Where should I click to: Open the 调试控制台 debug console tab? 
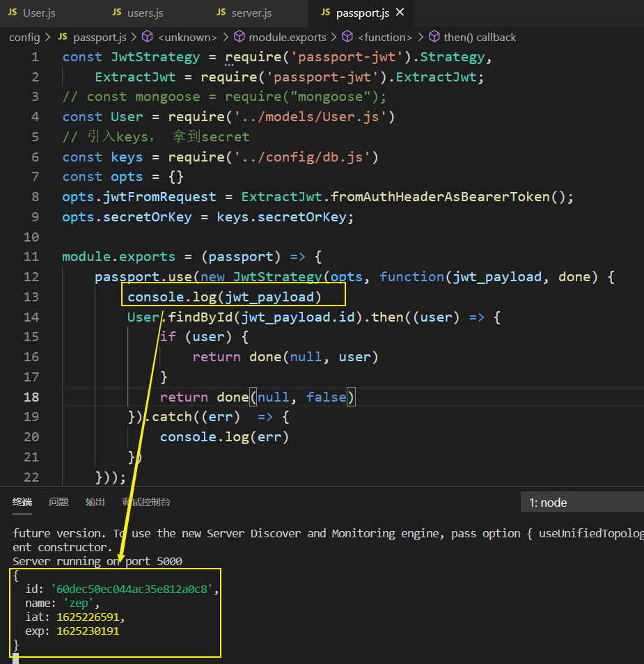146,503
